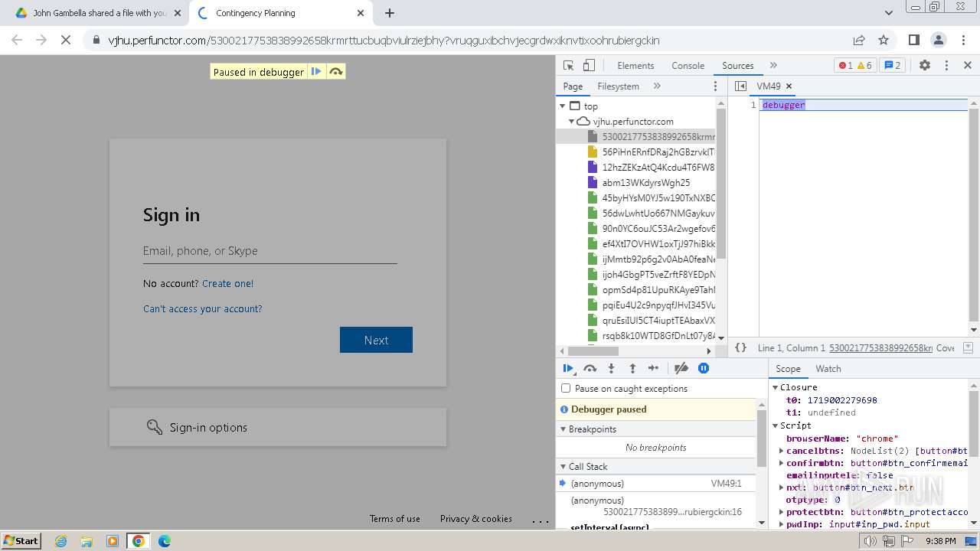Deactivate all breakpoints

tap(681, 369)
